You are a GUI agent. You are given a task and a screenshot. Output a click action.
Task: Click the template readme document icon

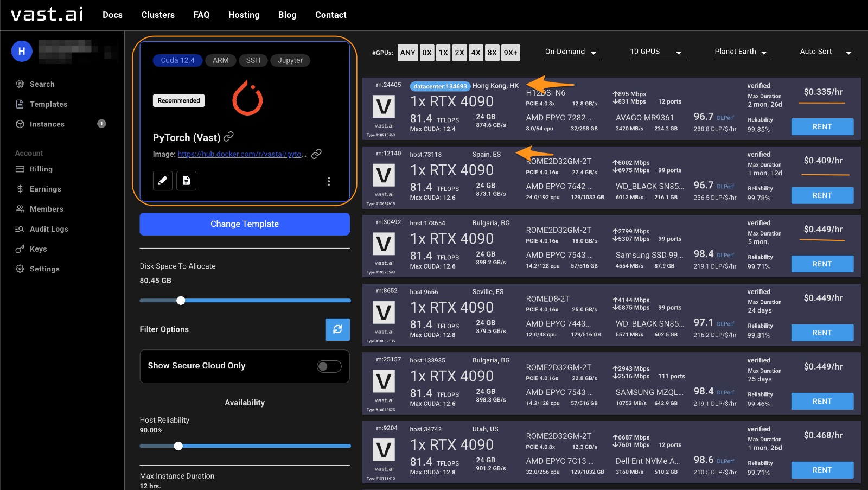186,181
